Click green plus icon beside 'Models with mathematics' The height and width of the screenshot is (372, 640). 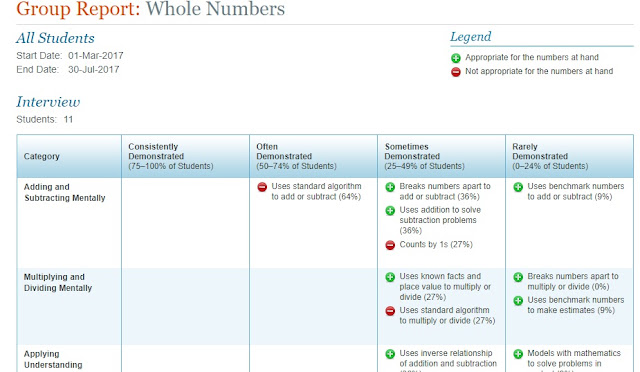click(518, 354)
